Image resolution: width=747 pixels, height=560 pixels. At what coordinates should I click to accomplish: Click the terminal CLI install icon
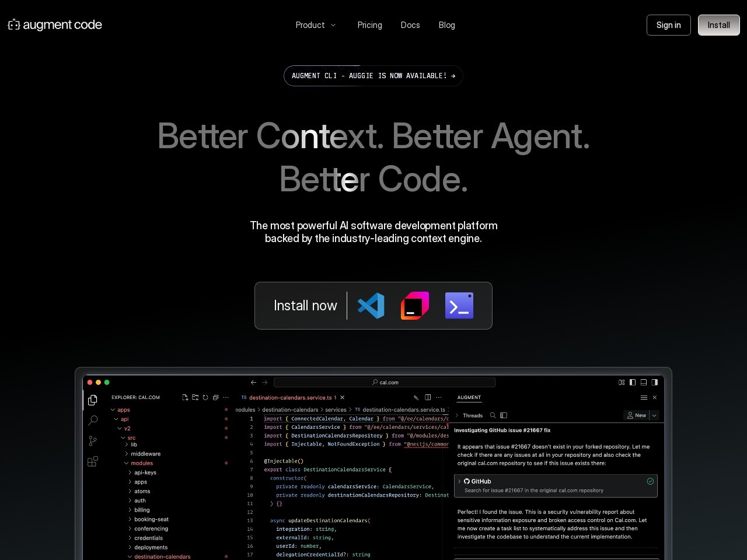(x=459, y=306)
